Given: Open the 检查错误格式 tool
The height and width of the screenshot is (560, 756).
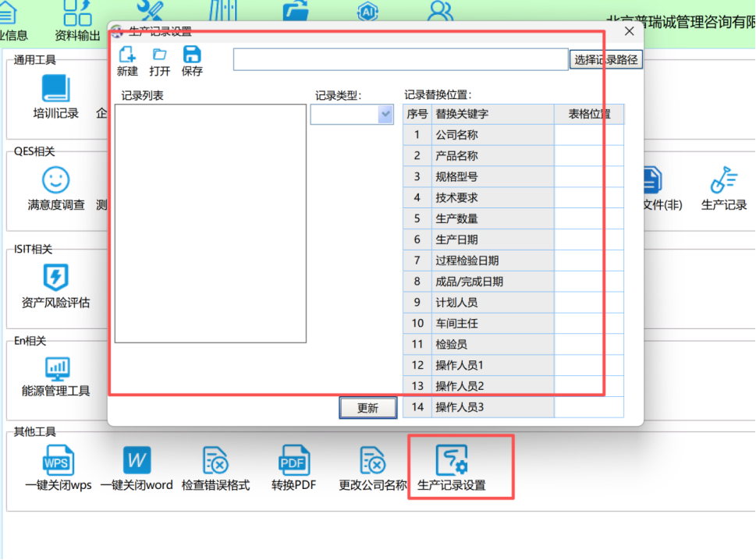Looking at the screenshot, I should point(215,460).
